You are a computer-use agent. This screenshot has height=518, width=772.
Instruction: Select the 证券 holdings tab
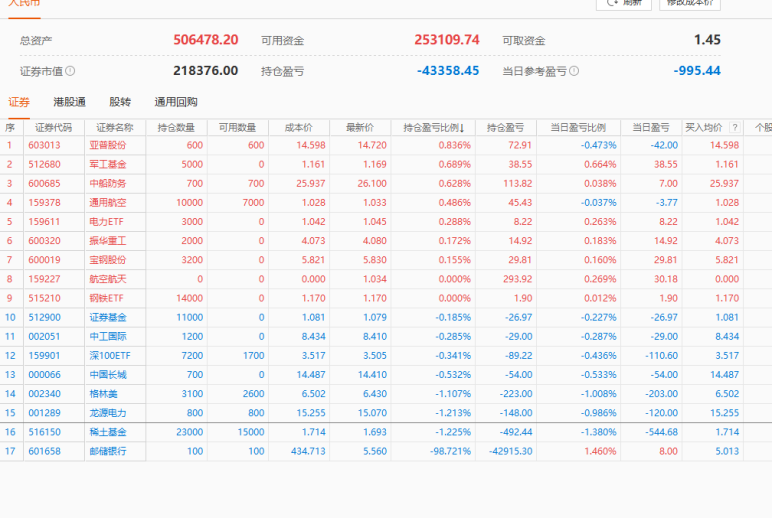tap(19, 102)
